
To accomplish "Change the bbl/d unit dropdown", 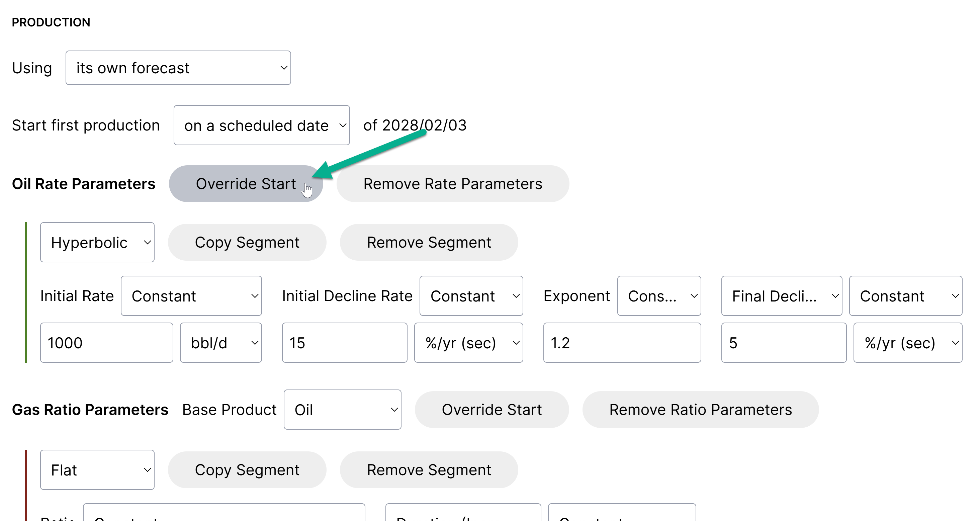I will coord(220,343).
